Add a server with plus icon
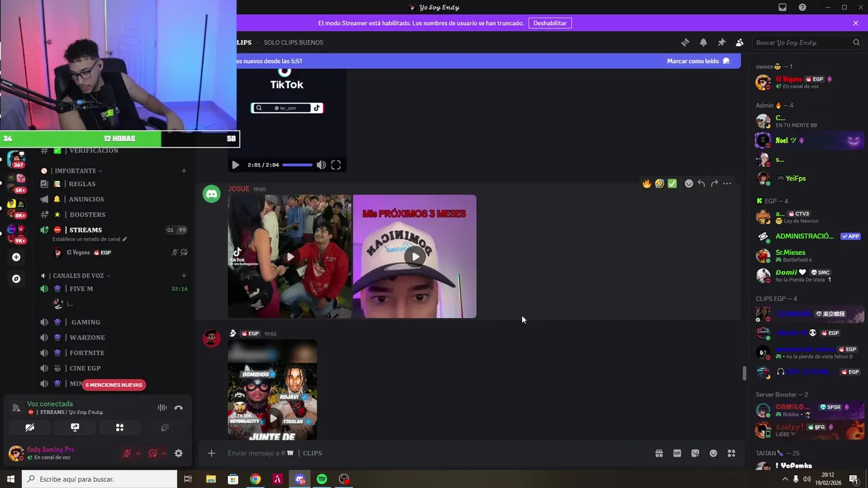This screenshot has width=868, height=488. 16,257
